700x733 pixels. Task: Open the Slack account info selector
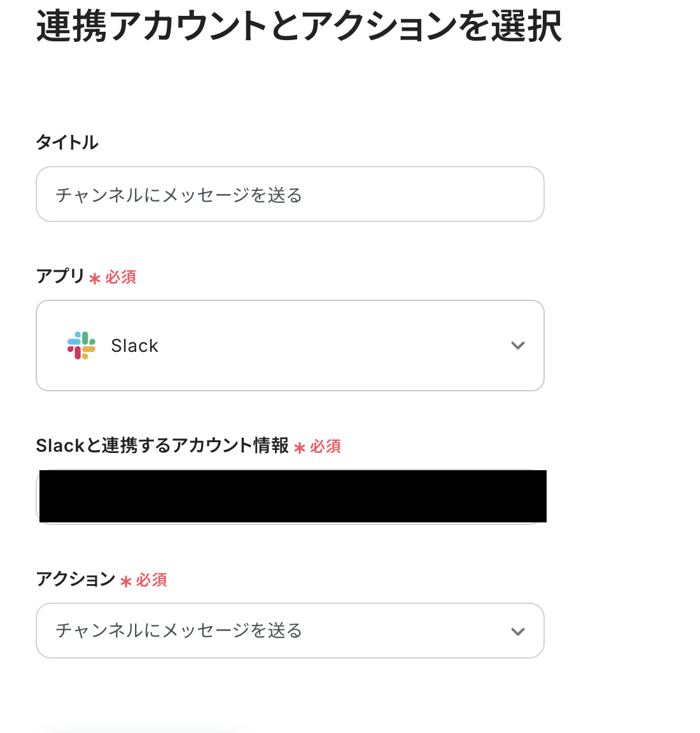pyautogui.click(x=290, y=497)
